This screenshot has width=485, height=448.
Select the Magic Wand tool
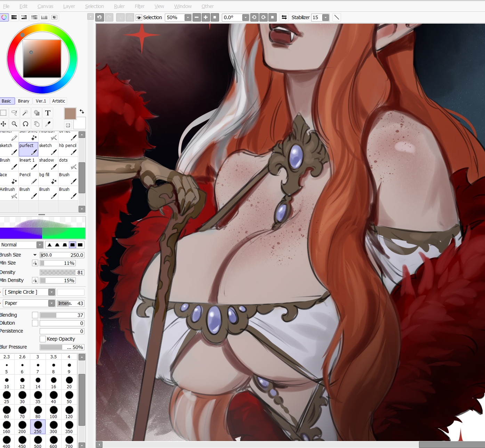[25, 113]
